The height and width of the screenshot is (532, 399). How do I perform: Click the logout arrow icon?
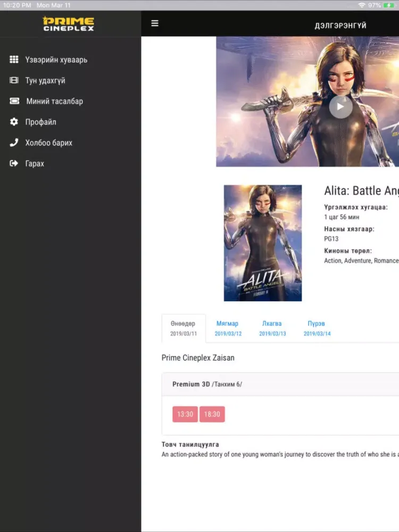tap(14, 163)
